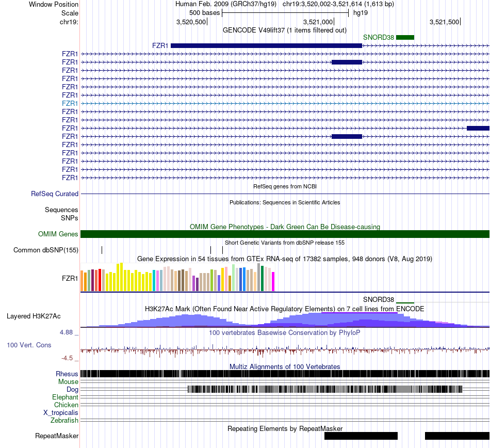Click the Mouse alignment label
This screenshot has width=490, height=448.
pos(68,382)
